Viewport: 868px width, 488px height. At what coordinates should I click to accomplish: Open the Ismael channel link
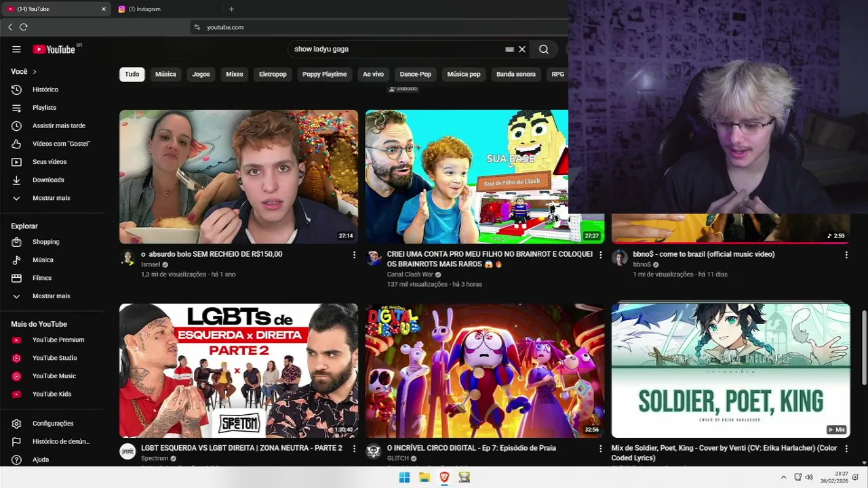(151, 264)
